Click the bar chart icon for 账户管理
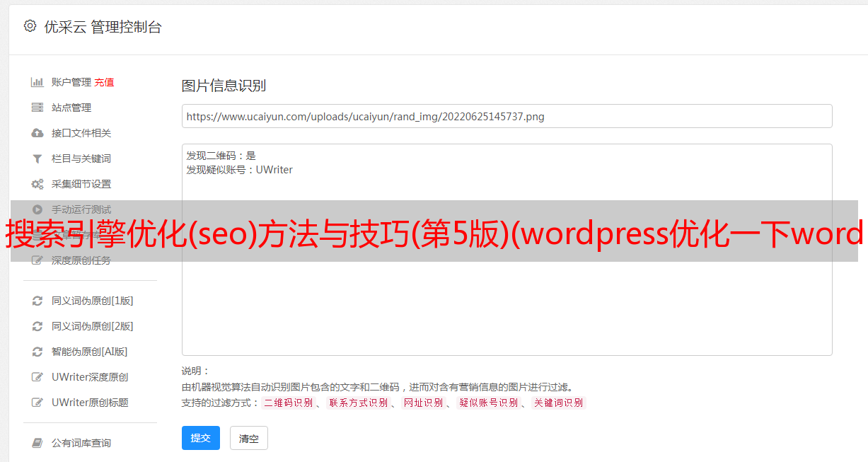The width and height of the screenshot is (868, 462). (37, 82)
